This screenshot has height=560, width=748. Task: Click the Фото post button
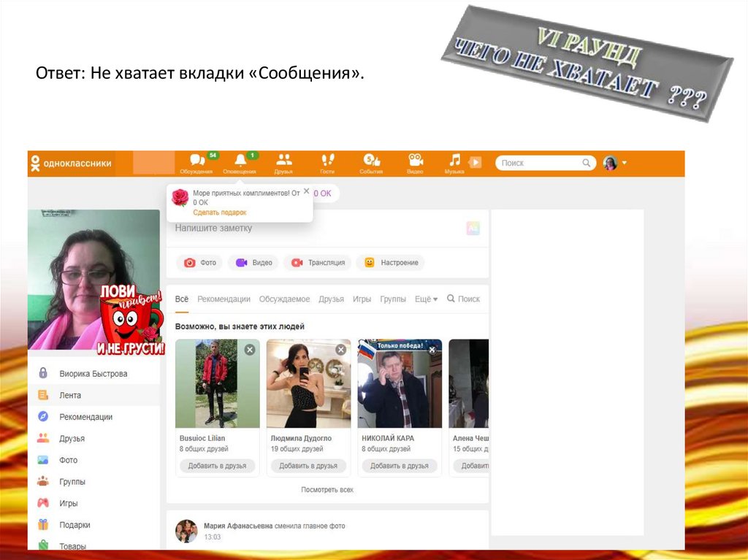[200, 263]
